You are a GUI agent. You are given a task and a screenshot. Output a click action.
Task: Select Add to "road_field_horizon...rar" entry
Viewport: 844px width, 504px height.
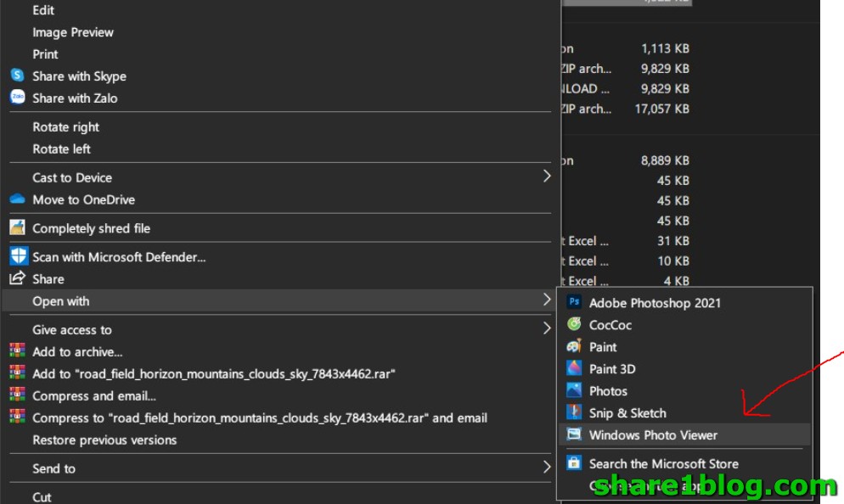[x=214, y=374]
